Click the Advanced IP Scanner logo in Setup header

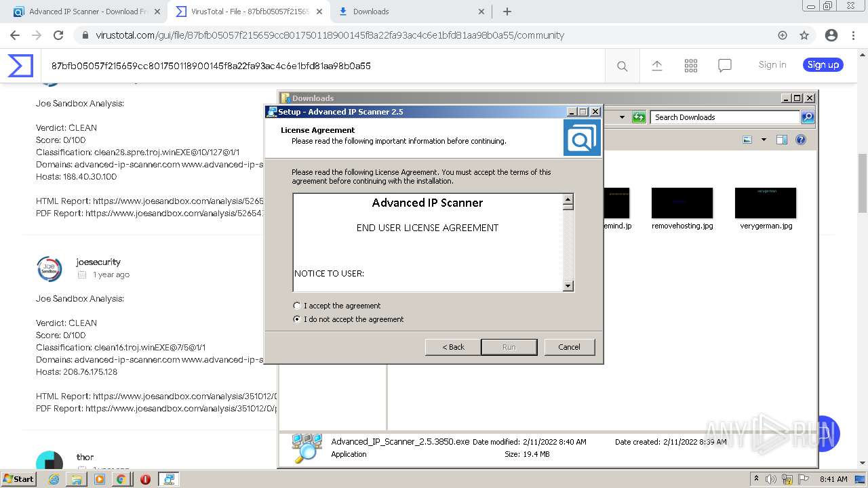582,138
